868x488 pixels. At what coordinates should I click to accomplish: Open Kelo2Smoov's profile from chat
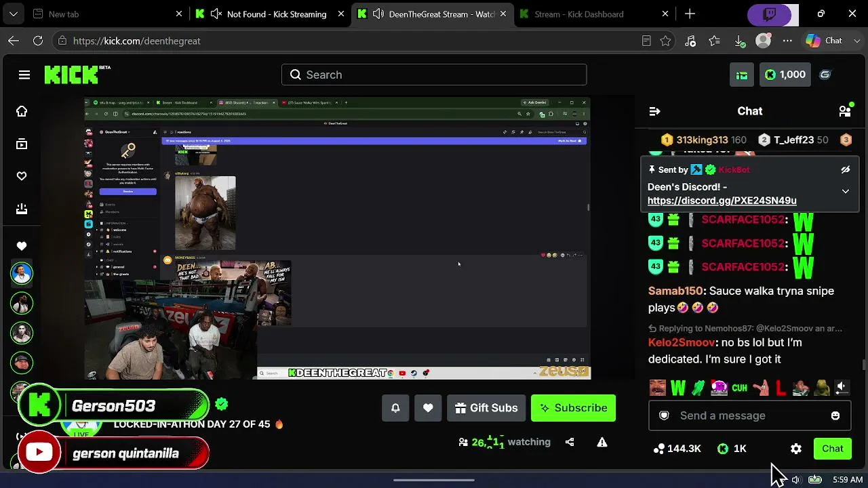point(682,342)
